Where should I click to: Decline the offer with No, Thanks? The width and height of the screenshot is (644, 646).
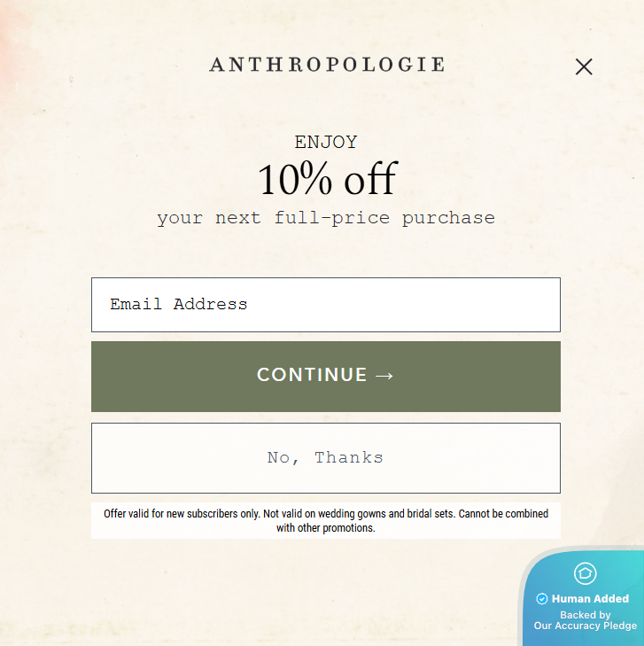pyautogui.click(x=326, y=458)
